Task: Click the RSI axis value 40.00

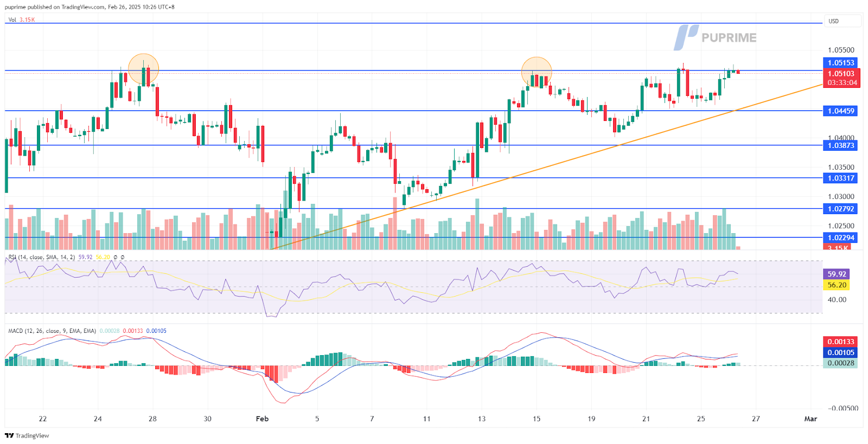Action: point(837,300)
